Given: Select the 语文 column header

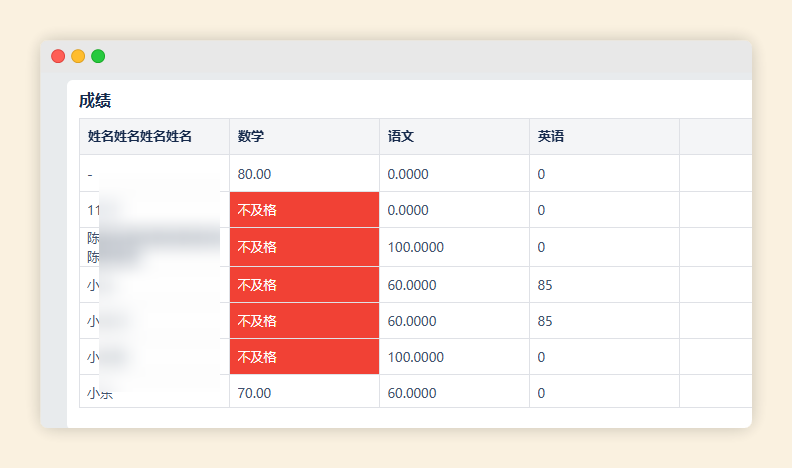Looking at the screenshot, I should click(x=401, y=136).
